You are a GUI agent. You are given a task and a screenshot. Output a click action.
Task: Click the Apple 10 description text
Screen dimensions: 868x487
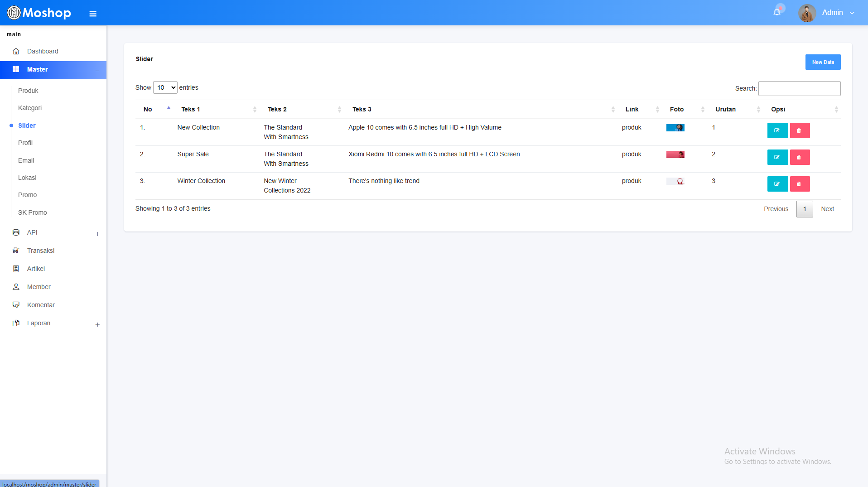coord(425,127)
